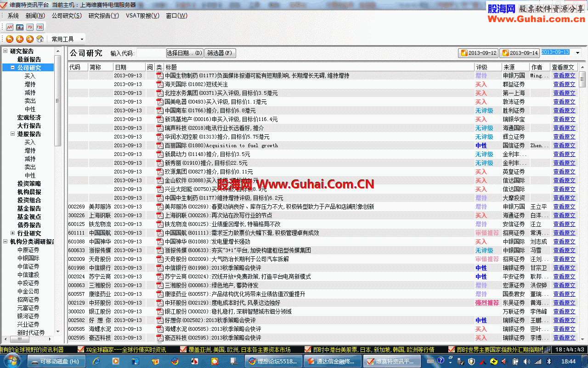Select 债券报告 in the tree

(29, 225)
